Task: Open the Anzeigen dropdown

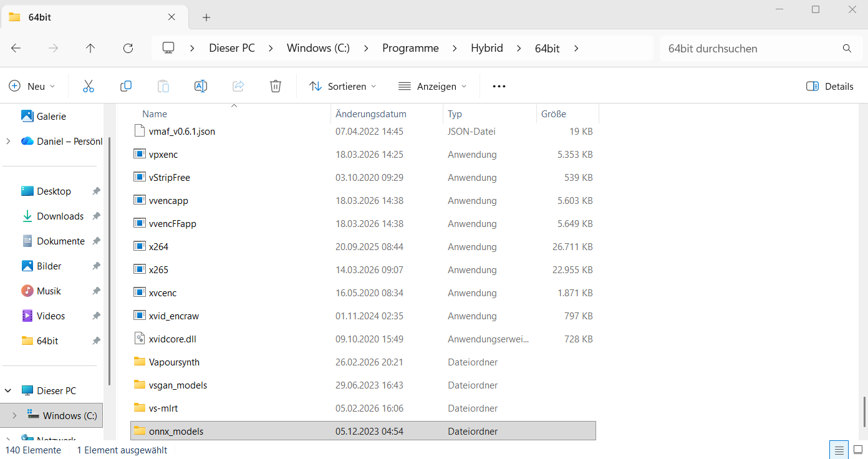Action: point(432,86)
